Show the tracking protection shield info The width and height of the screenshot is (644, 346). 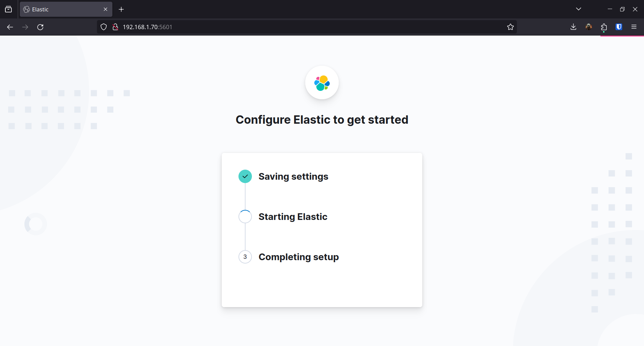(104, 27)
